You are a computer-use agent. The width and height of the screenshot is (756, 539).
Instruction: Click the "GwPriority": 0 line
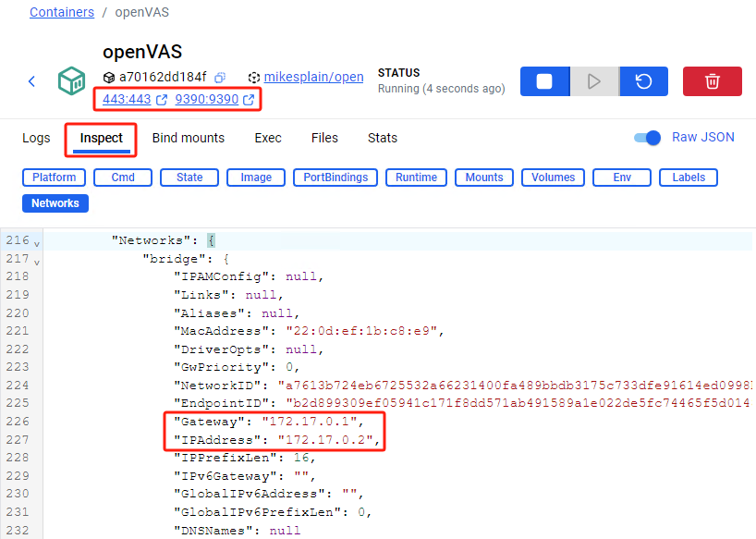237,367
